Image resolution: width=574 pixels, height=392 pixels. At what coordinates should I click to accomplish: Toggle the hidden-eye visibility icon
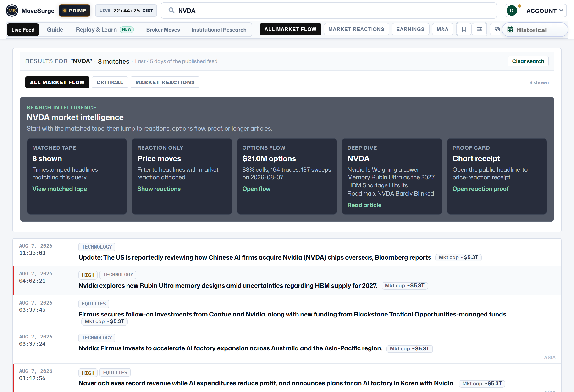pyautogui.click(x=497, y=29)
